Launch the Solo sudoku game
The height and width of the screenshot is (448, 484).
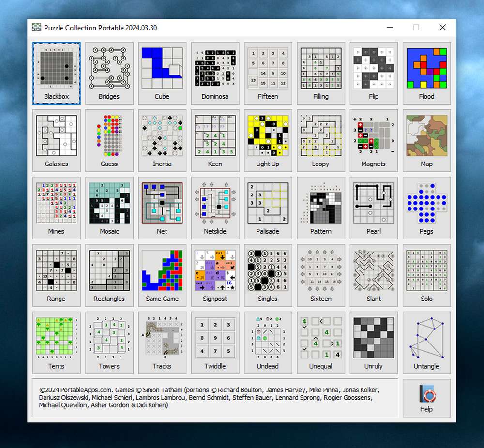coord(426,275)
